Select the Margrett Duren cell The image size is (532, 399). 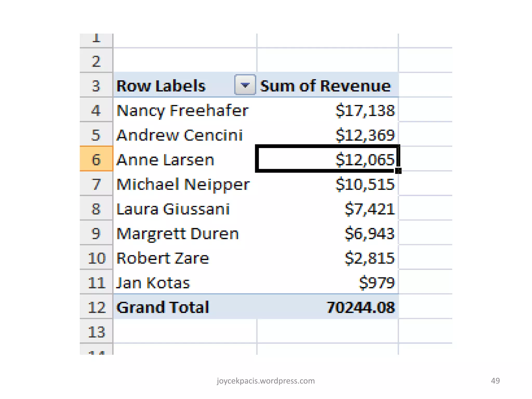pos(178,233)
